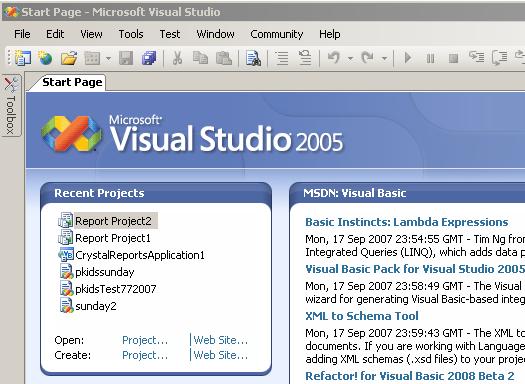Click Web Site link in the Create row
The width and height of the screenshot is (525, 384).
(x=221, y=355)
